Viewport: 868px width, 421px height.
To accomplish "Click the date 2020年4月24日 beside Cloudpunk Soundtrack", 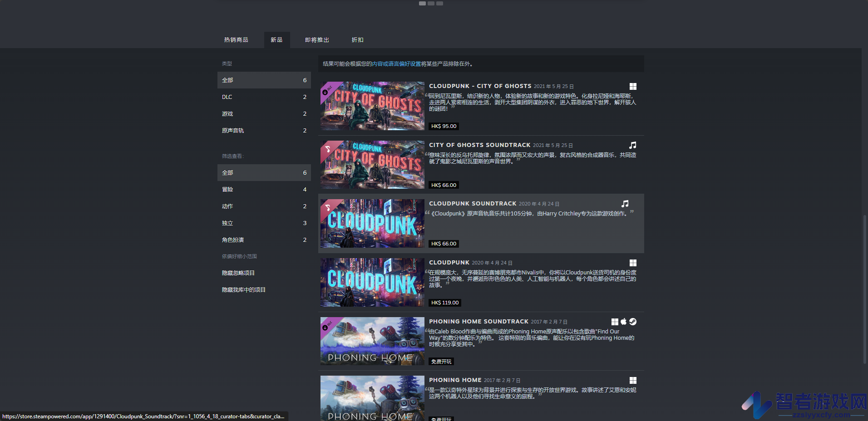I will tap(539, 204).
